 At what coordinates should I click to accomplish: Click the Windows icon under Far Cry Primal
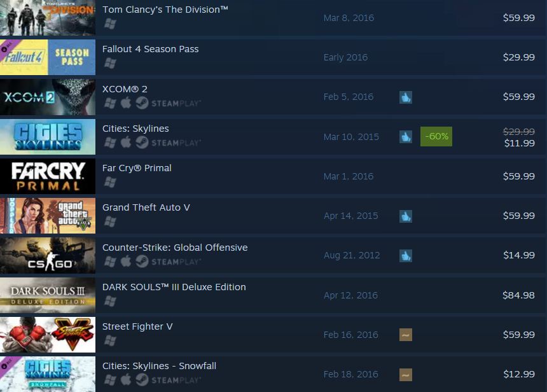110,182
